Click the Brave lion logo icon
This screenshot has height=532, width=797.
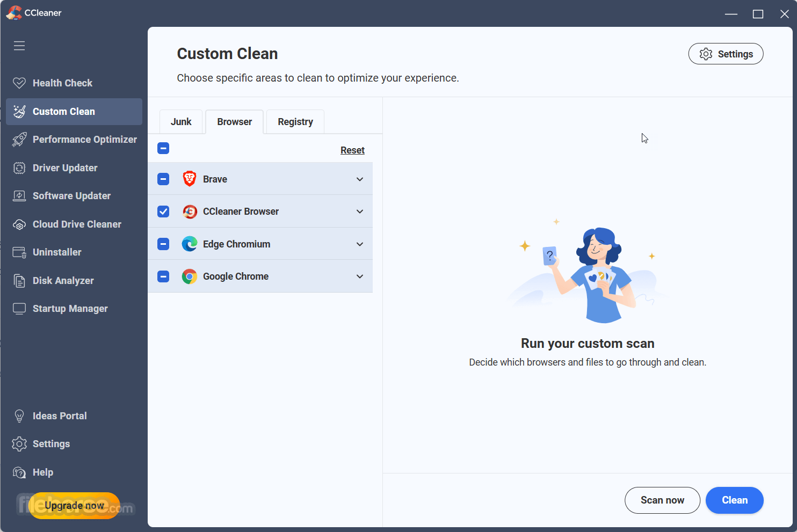click(x=190, y=179)
